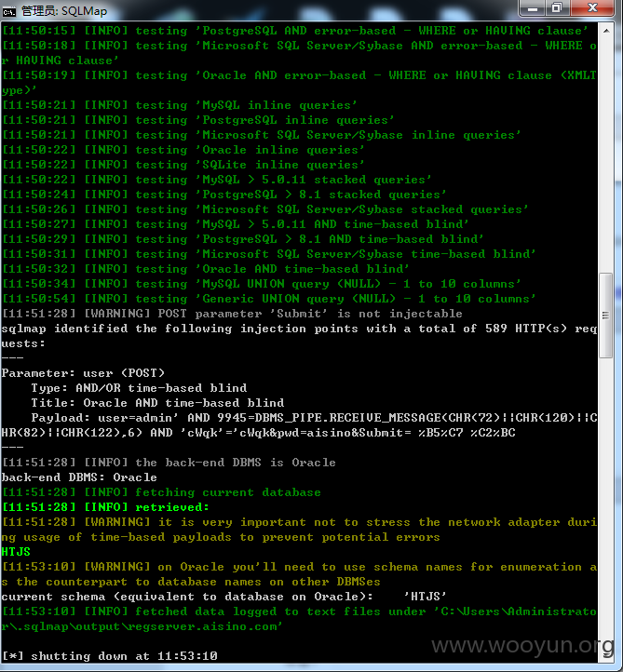Click the text "back-end DBMS: Oracle"
Image resolution: width=623 pixels, height=672 pixels.
[x=79, y=477]
